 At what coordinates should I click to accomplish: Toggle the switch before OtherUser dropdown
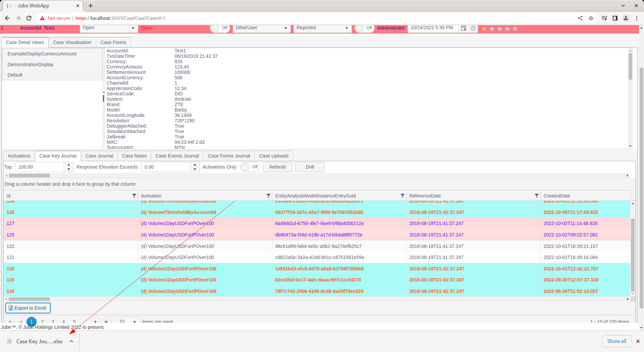point(220,28)
